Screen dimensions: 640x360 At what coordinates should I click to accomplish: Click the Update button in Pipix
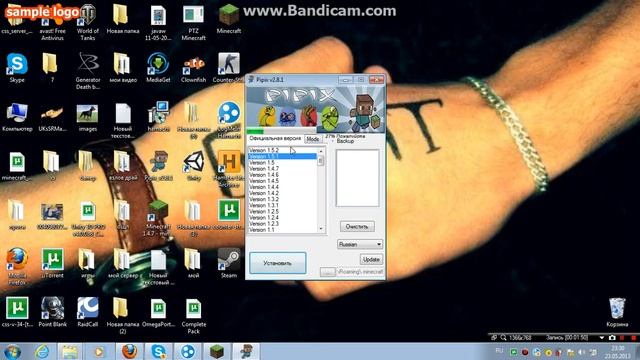coord(371,259)
